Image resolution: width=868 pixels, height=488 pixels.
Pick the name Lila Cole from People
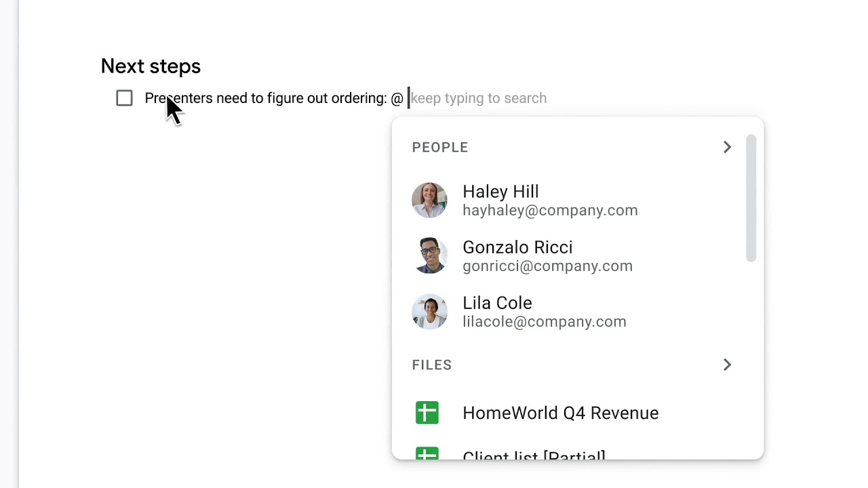pyautogui.click(x=497, y=303)
